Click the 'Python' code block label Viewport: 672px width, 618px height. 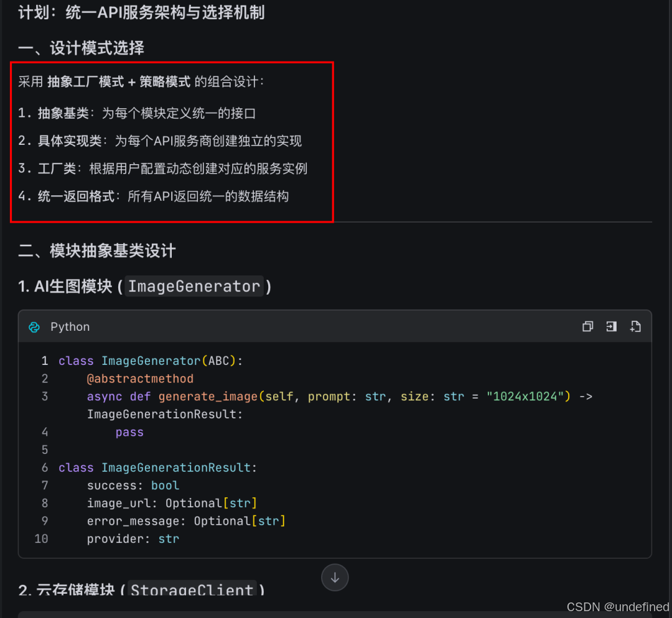pos(70,327)
